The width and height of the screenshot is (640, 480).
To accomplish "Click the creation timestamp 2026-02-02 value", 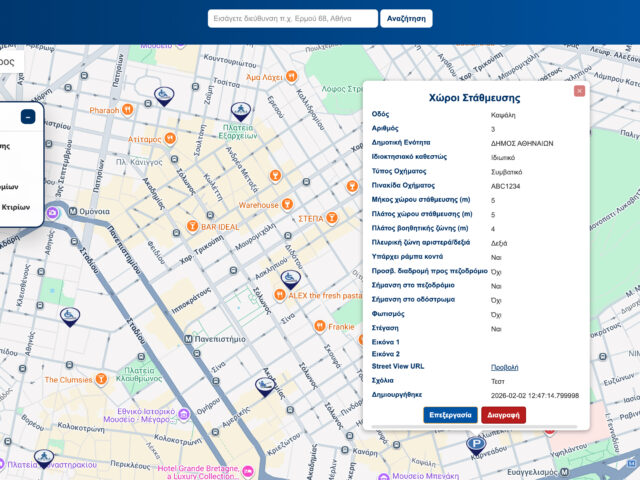I will [x=535, y=396].
